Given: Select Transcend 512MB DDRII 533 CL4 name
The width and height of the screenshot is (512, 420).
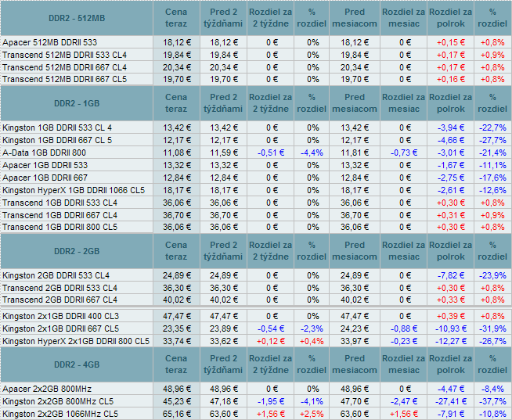Looking at the screenshot, I should (64, 55).
